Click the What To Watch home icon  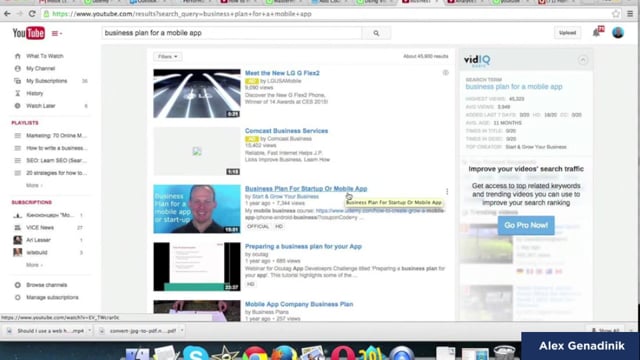pos(18,56)
